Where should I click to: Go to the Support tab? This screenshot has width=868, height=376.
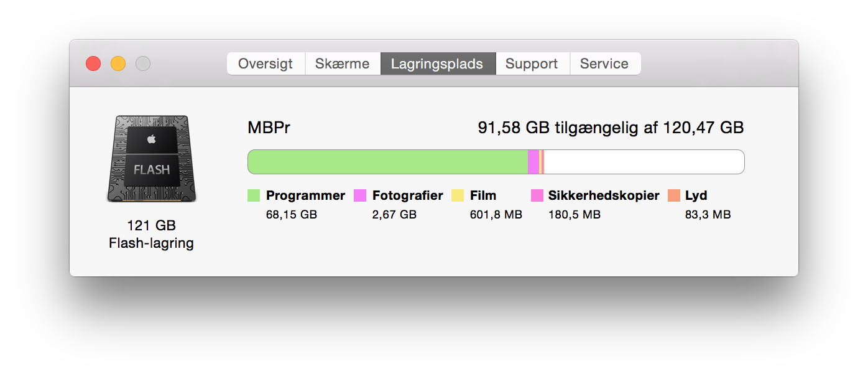532,63
